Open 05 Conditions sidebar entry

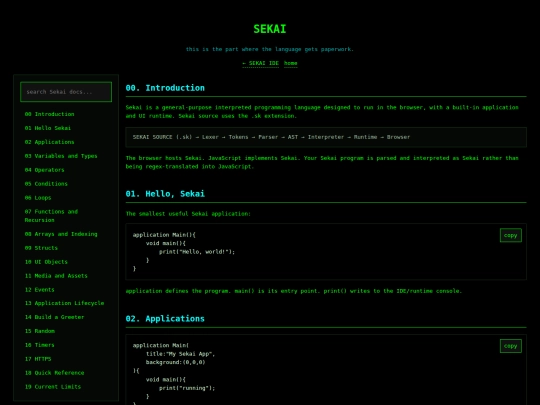[x=46, y=184]
